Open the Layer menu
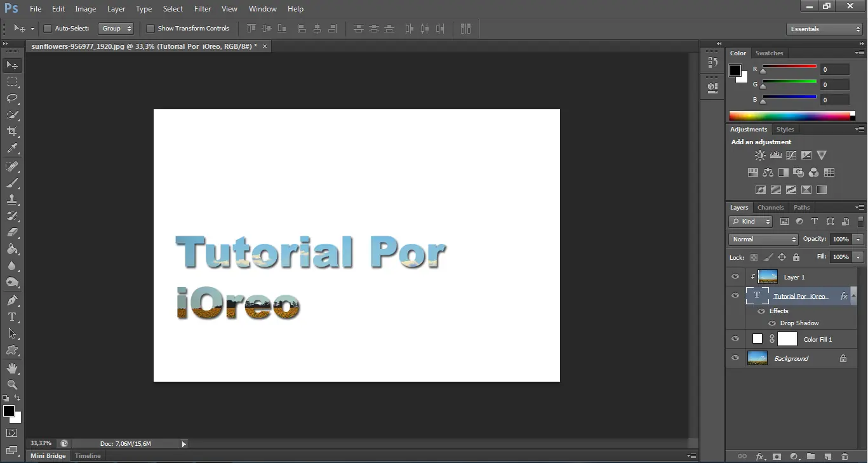 click(x=116, y=9)
